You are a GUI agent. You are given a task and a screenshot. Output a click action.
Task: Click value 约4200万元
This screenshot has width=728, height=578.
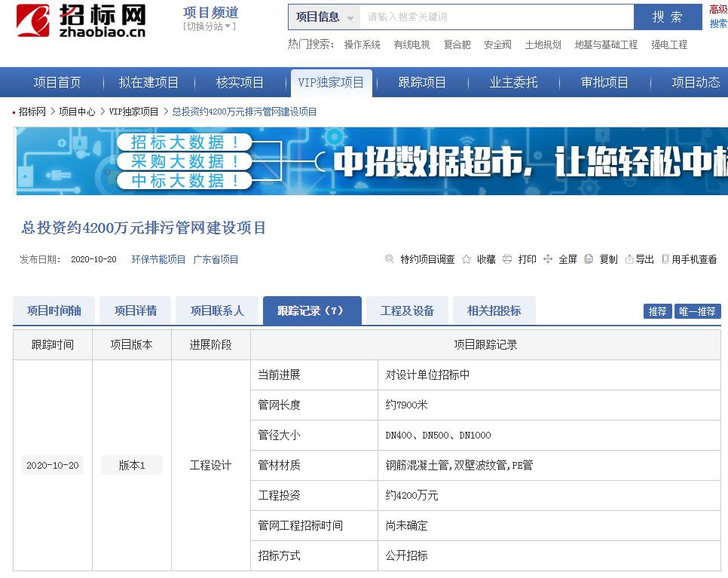(x=411, y=495)
